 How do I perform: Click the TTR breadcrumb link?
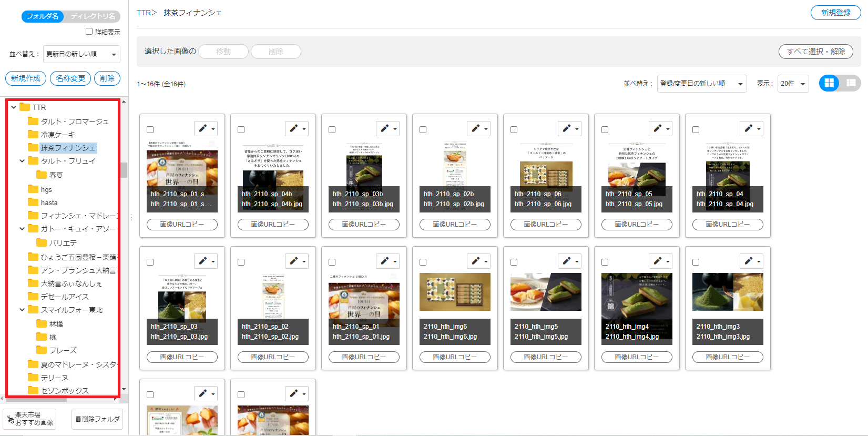click(144, 13)
